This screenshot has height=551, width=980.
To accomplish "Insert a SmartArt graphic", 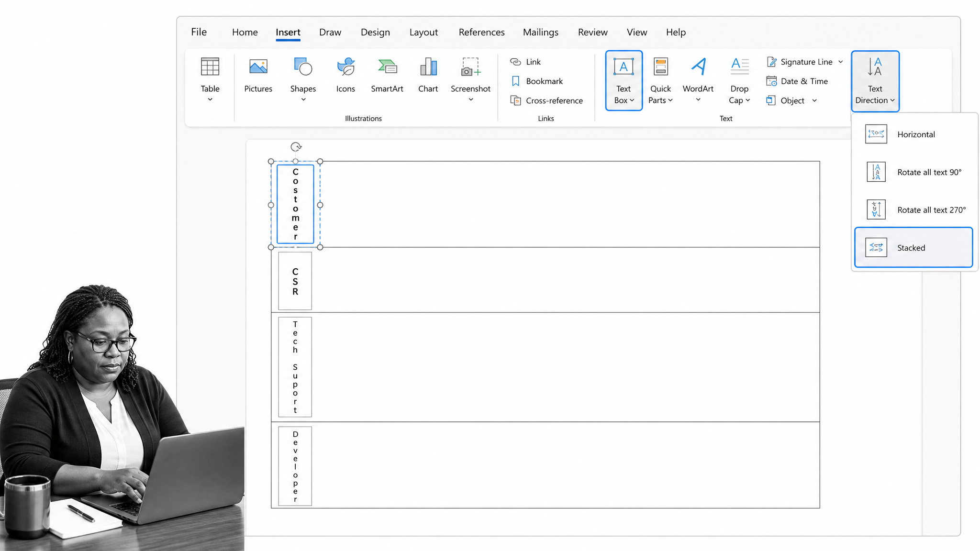I will pos(387,75).
